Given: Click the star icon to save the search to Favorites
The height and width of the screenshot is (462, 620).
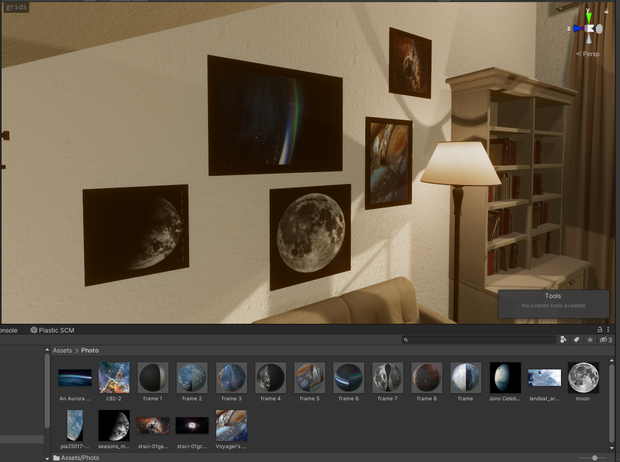Looking at the screenshot, I should (590, 340).
